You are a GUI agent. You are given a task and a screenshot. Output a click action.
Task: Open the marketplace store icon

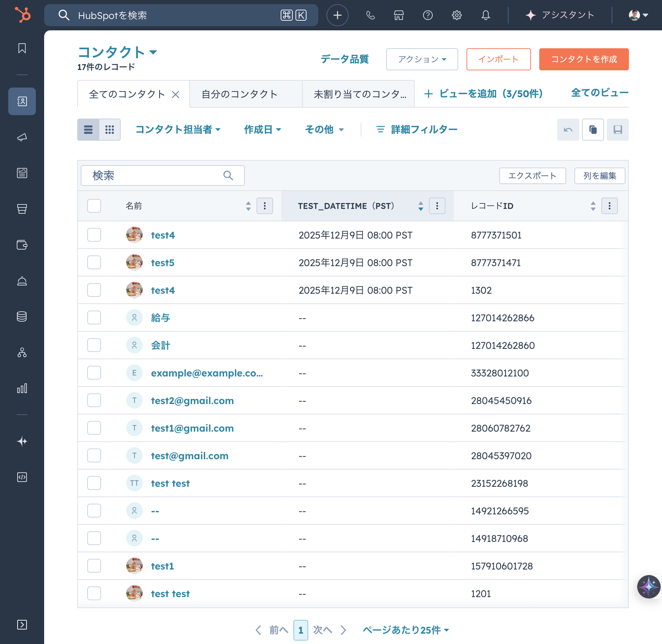(x=399, y=15)
